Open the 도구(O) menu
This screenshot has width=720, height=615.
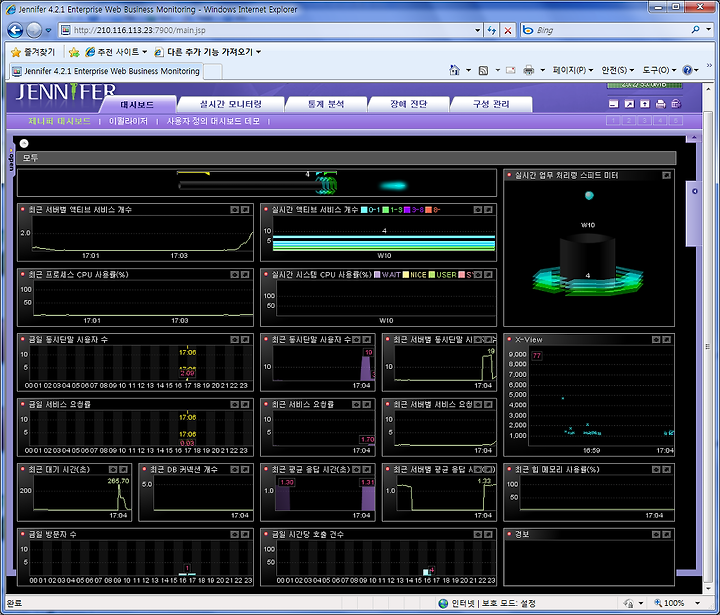point(659,70)
